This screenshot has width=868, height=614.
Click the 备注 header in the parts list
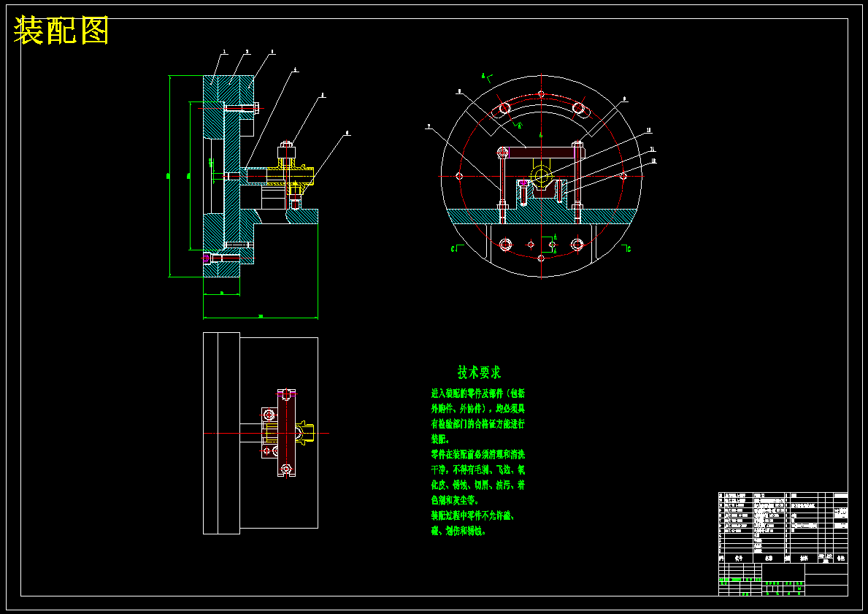click(x=841, y=559)
